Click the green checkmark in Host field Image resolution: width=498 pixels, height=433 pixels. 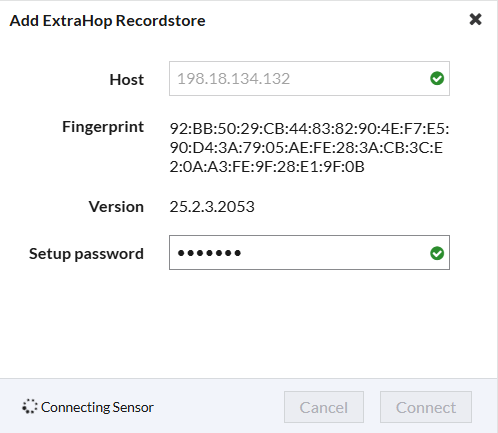coord(437,79)
